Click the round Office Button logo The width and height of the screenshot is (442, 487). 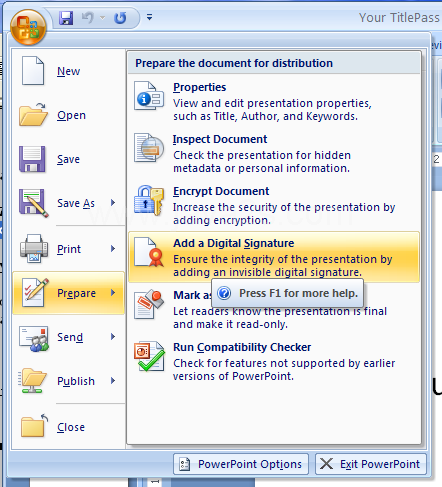(28, 27)
